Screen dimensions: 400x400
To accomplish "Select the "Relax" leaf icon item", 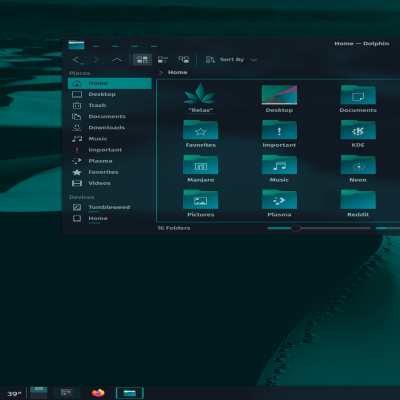I will (x=200, y=94).
